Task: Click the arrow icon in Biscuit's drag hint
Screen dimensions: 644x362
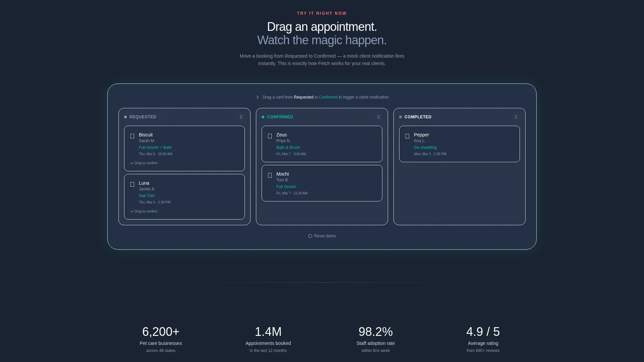Action: [x=131, y=163]
